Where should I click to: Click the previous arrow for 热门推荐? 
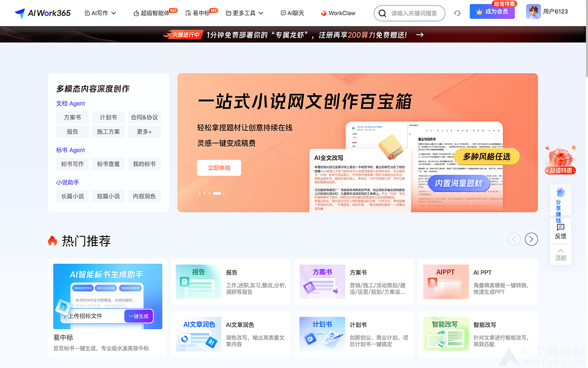514,239
